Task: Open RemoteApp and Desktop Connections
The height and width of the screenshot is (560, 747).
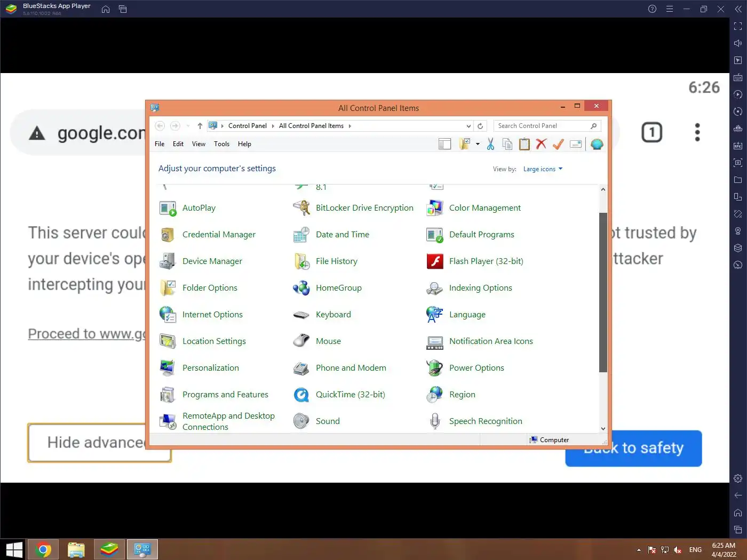Action: click(x=217, y=421)
